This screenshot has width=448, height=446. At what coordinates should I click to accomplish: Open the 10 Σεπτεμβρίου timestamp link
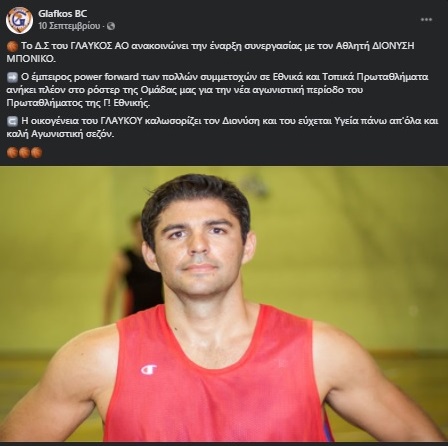(69, 26)
